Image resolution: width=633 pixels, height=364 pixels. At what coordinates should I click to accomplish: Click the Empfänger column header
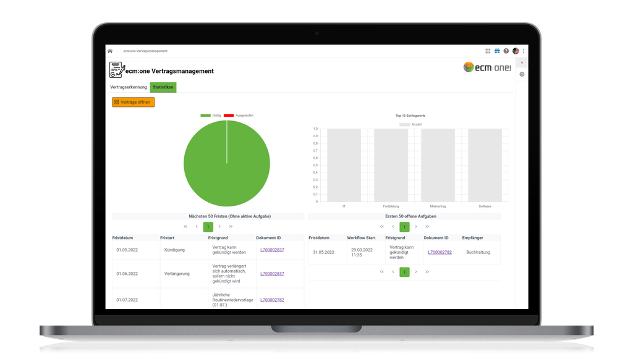coord(472,238)
